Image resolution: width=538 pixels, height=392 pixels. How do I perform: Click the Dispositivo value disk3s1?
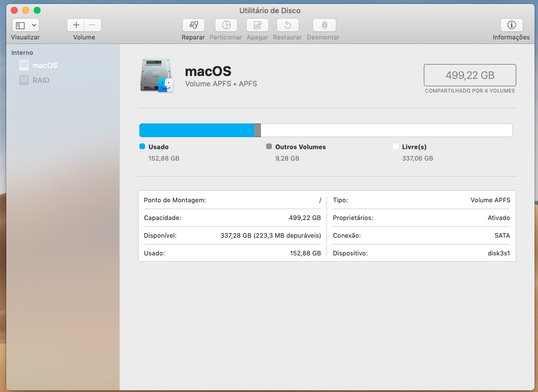click(x=499, y=253)
